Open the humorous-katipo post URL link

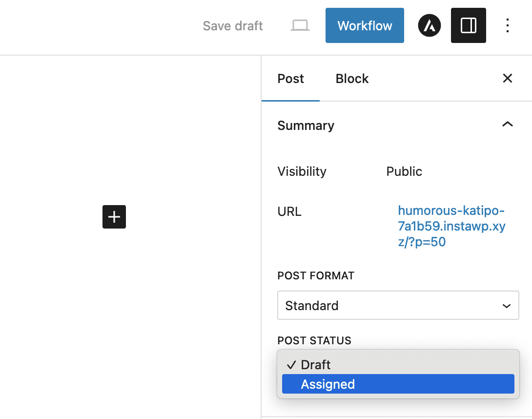point(451,226)
